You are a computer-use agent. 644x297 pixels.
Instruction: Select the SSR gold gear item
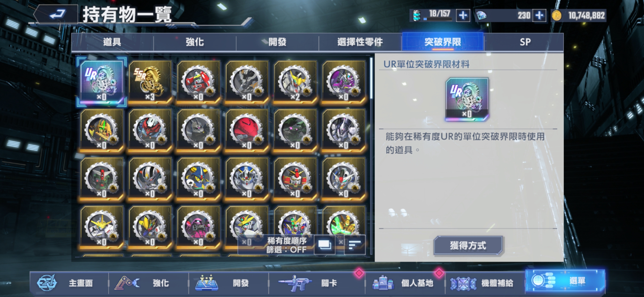coord(150,82)
